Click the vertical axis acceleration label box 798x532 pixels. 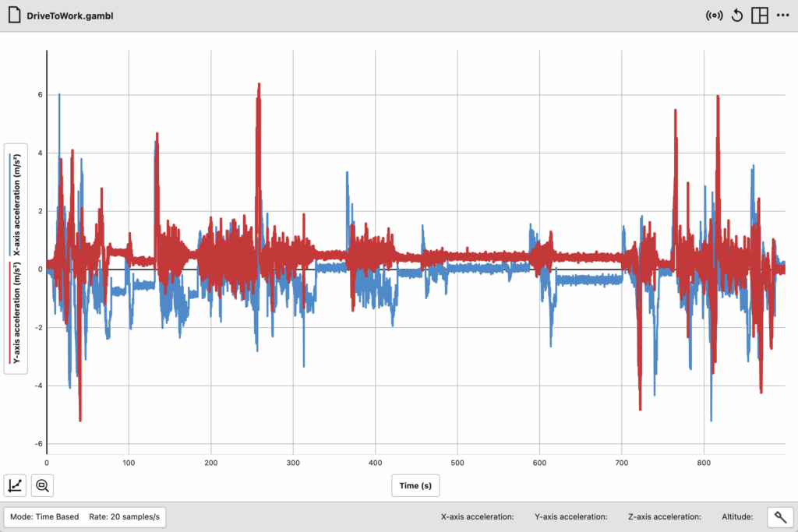pyautogui.click(x=16, y=259)
